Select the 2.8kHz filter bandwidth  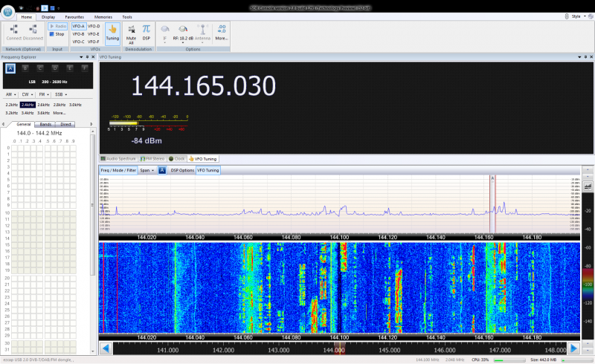click(x=59, y=105)
